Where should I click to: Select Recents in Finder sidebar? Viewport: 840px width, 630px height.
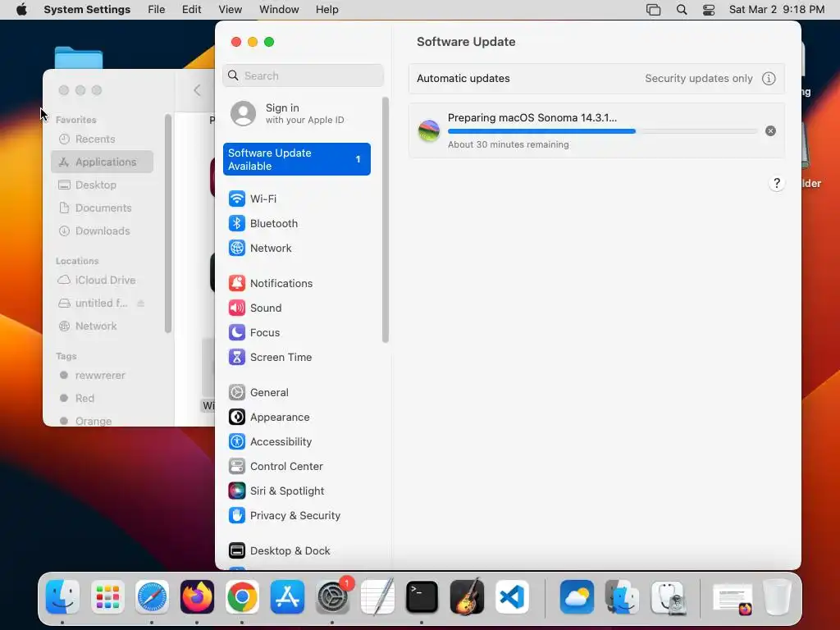pos(102,139)
